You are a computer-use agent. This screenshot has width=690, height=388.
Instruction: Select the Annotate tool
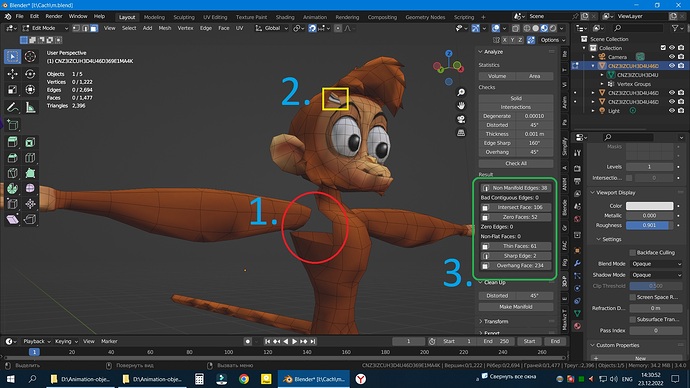[x=12, y=107]
